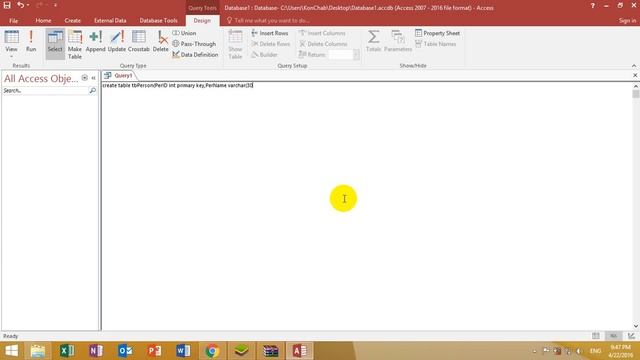Select the Query1 document tab
This screenshot has height=360, width=640.
pos(119,76)
